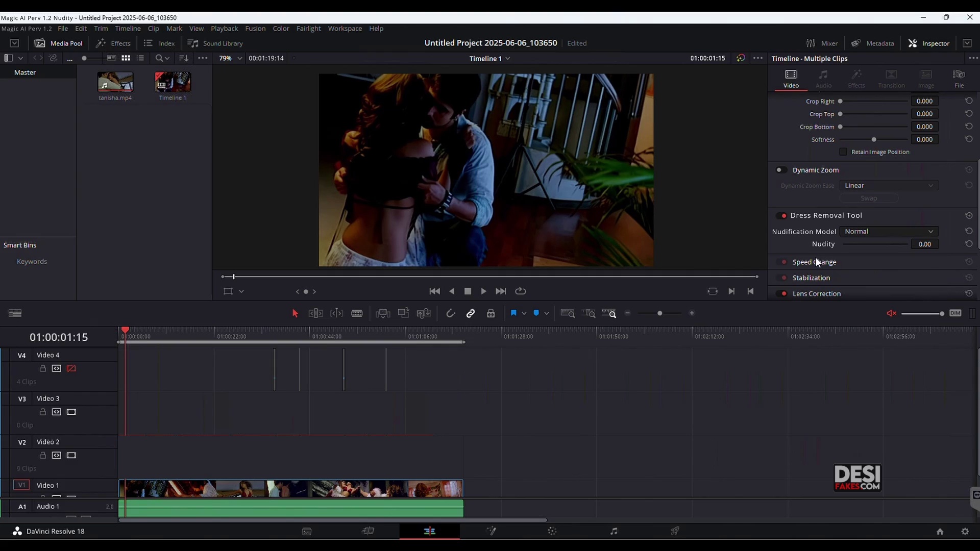980x551 pixels.
Task: Check Retain Image Position
Action: coord(843,152)
